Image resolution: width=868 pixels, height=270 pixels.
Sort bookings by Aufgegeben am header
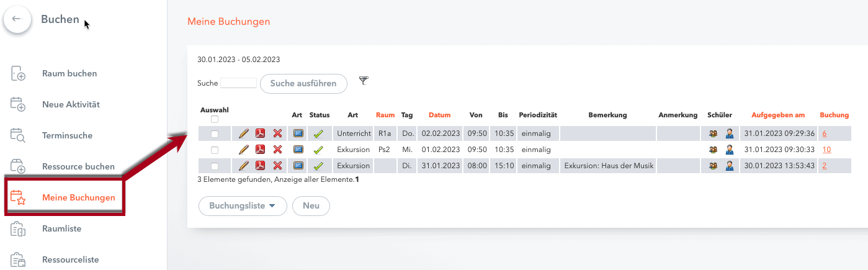coord(778,115)
